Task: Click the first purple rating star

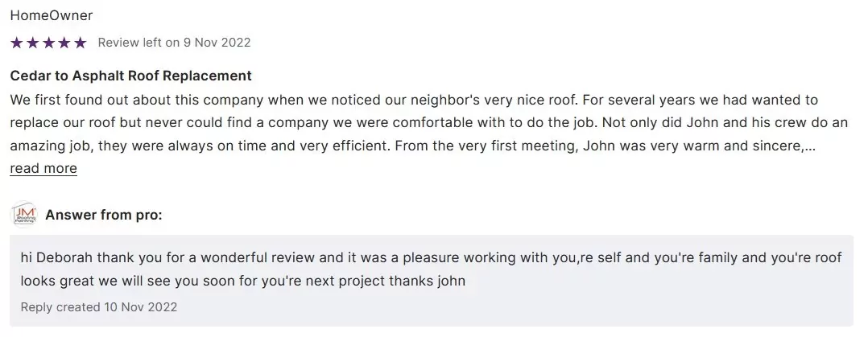Action: click(16, 43)
